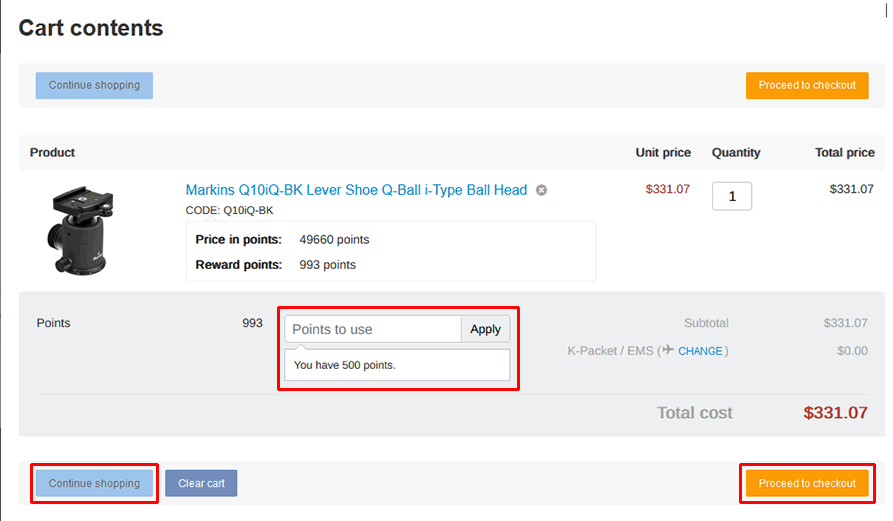Remove the Markins ball head from cart
The image size is (893, 521).
tap(541, 190)
